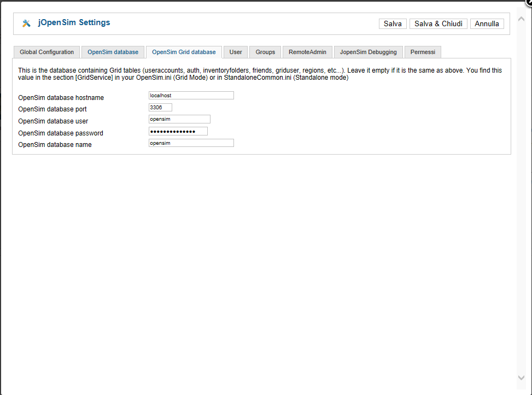Click the database port field
This screenshot has height=395, width=532.
161,108
